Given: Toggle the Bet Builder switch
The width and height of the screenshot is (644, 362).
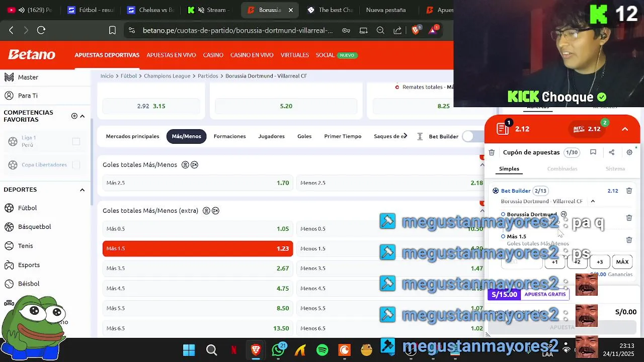Looking at the screenshot, I should (x=472, y=136).
